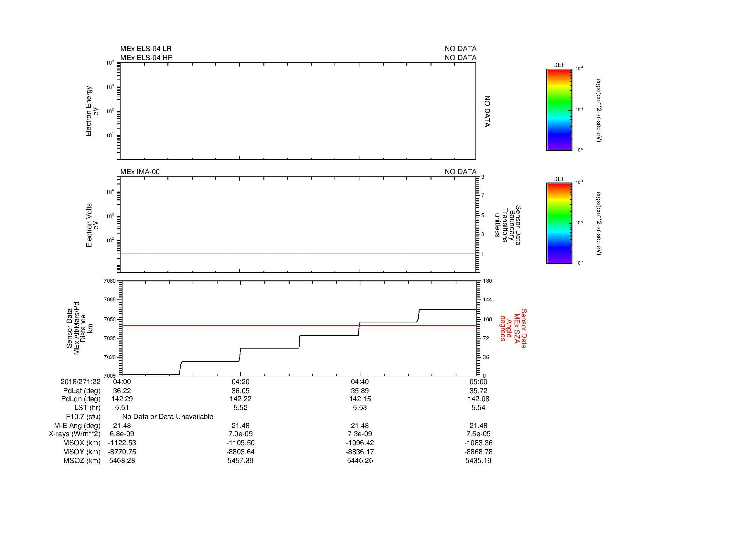The width and height of the screenshot is (756, 534).
Task: Click the '144' SZA axis tick label
Action: coord(487,300)
